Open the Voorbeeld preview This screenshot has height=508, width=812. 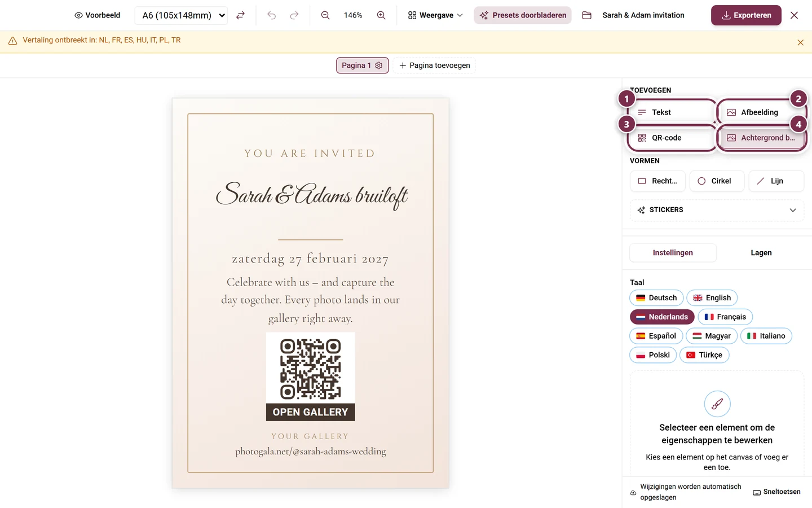point(98,15)
